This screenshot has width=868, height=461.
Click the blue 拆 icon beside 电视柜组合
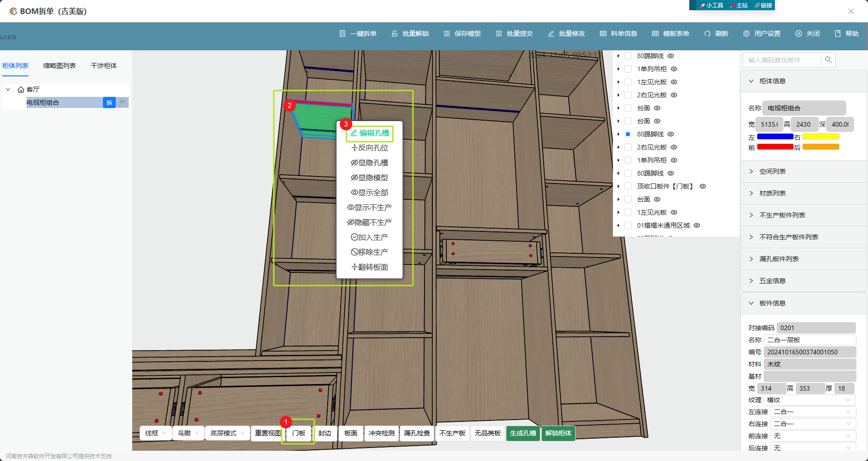[x=109, y=102]
